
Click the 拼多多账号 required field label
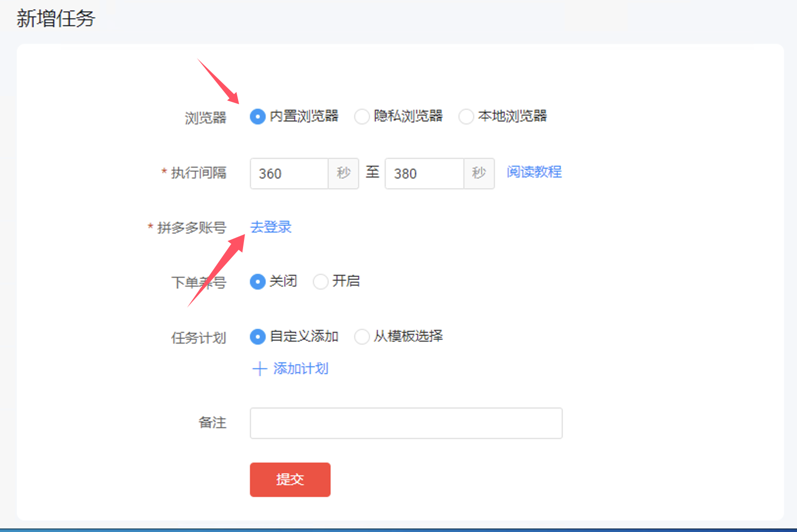coord(193,227)
